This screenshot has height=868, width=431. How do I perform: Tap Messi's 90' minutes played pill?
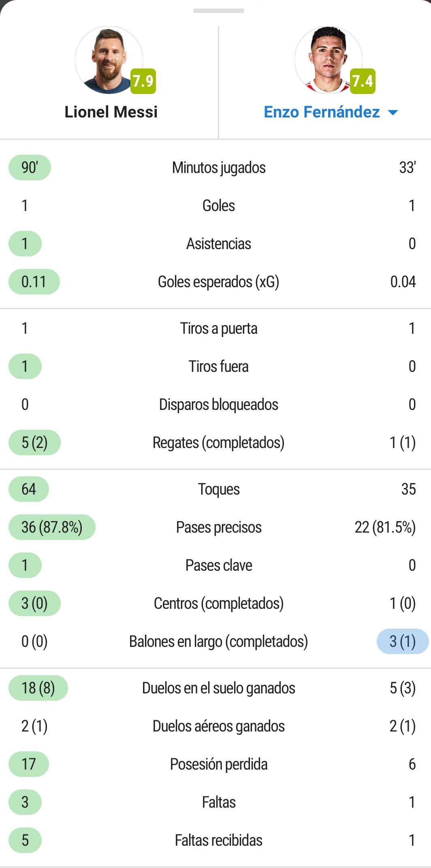(30, 167)
